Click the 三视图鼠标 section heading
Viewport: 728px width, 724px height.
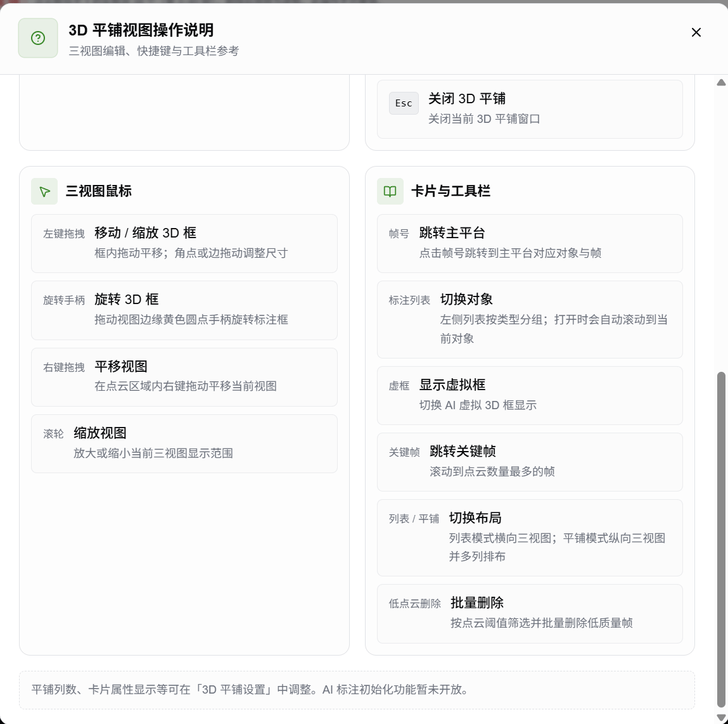[98, 191]
